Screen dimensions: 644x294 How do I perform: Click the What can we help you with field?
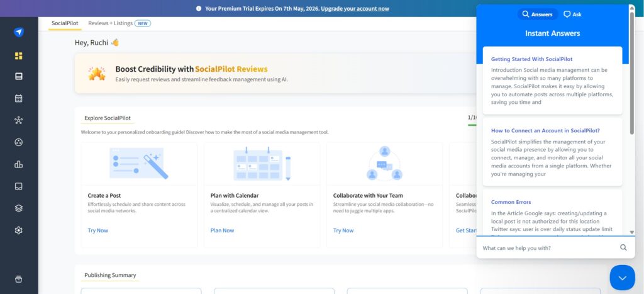(x=548, y=248)
